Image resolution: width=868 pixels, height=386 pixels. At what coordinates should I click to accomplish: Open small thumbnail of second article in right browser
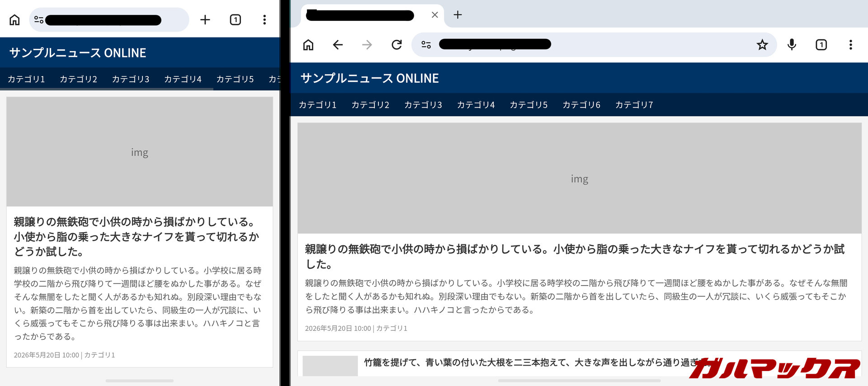pos(330,366)
